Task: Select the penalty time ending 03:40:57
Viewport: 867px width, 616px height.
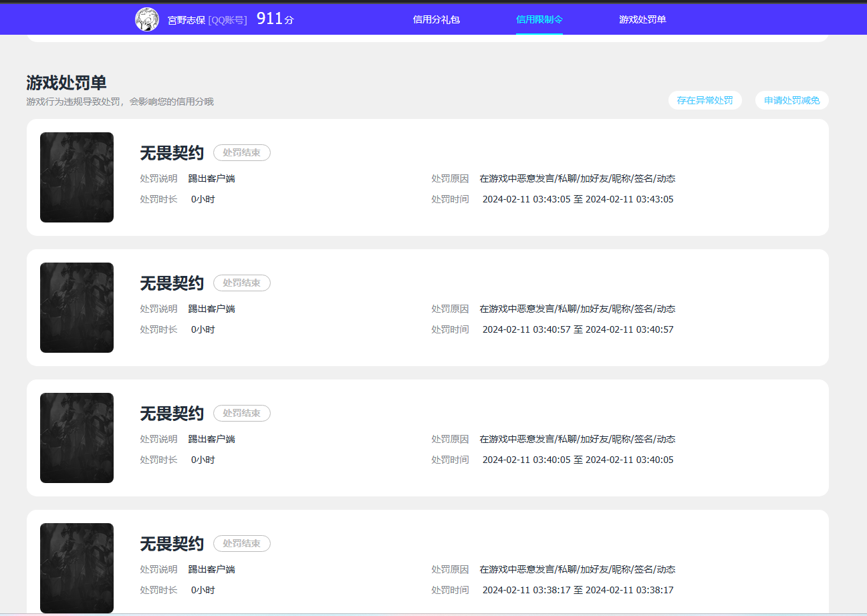Action: [x=578, y=329]
